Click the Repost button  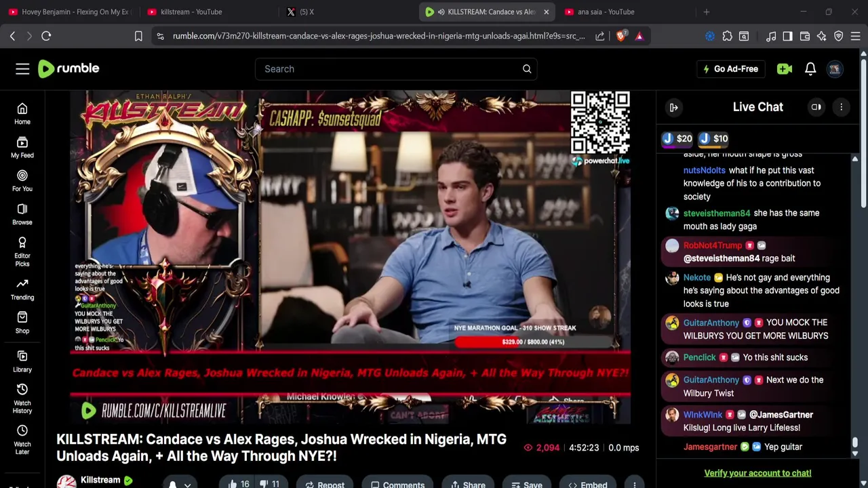click(324, 484)
